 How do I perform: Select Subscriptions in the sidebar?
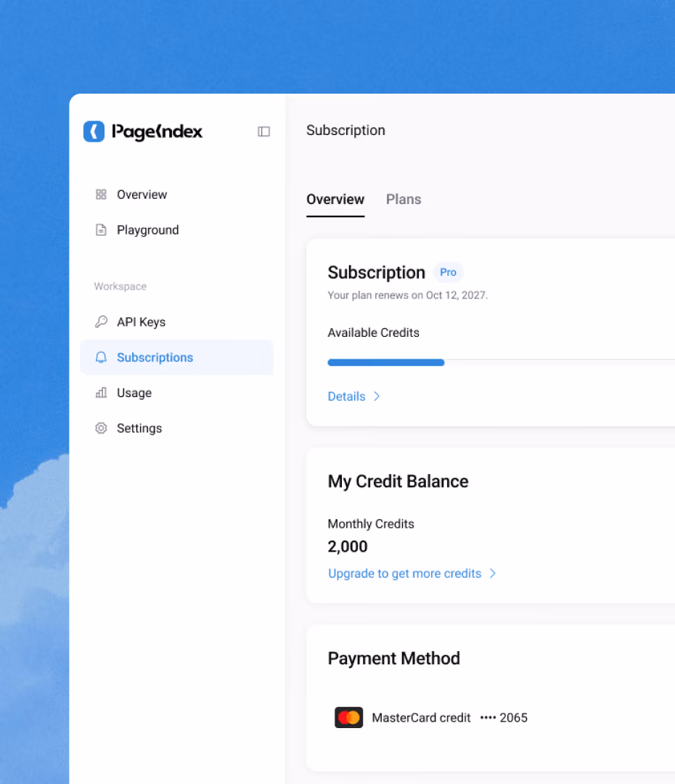tap(176, 357)
